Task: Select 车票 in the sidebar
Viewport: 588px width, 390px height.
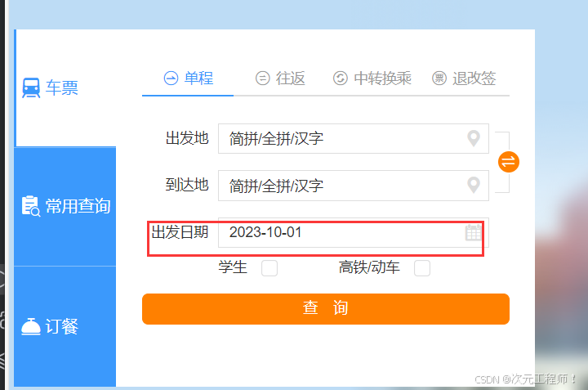Action: 65,88
